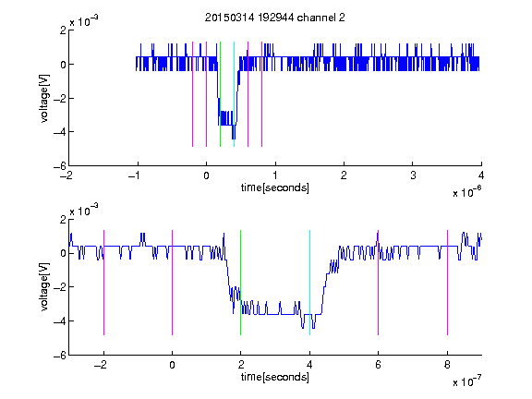Image resolution: width=532 pixels, height=399 pixels.
Task: Click the rightmost magenta marker in top plot
Action: tap(261, 94)
